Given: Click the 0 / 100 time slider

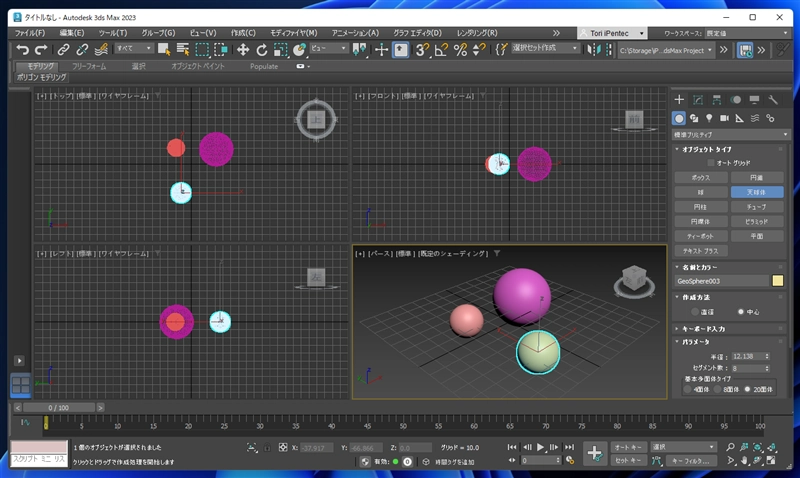Looking at the screenshot, I should point(59,408).
